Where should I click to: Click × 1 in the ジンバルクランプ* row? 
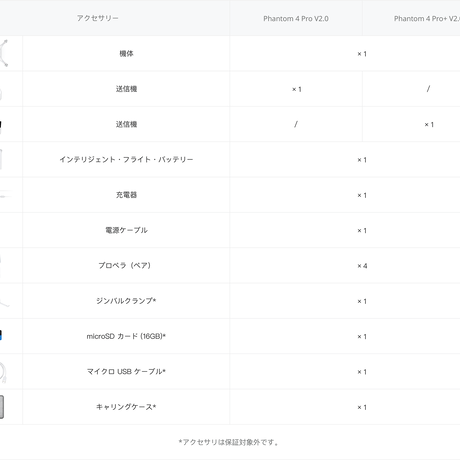(362, 301)
